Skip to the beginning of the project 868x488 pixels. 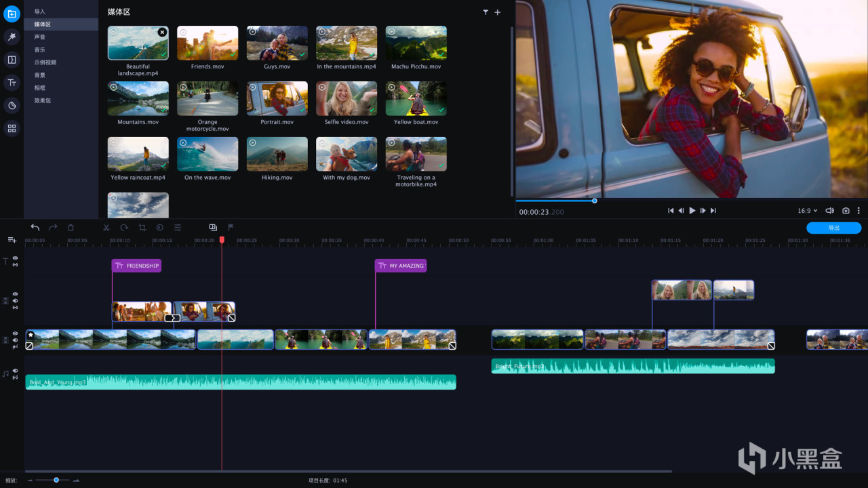coord(671,211)
